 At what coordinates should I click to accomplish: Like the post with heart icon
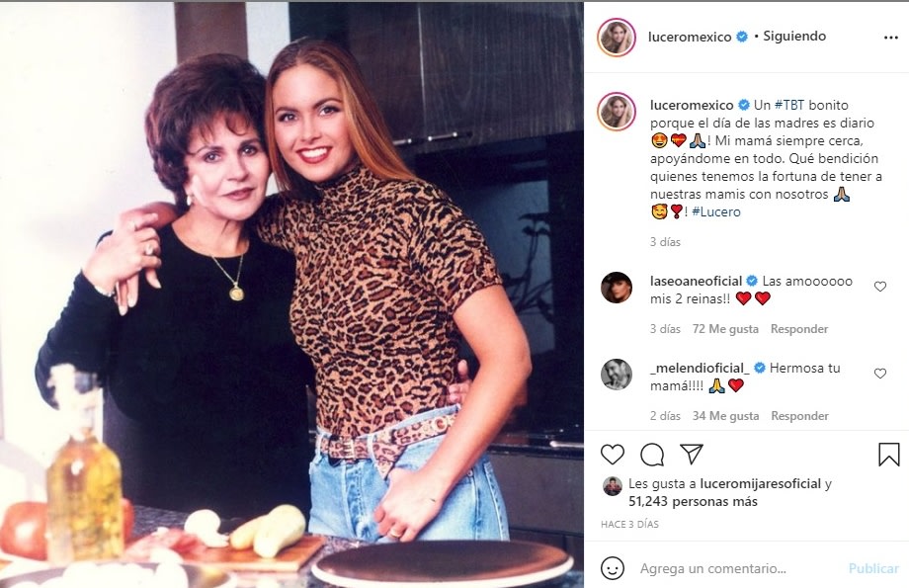tap(613, 455)
